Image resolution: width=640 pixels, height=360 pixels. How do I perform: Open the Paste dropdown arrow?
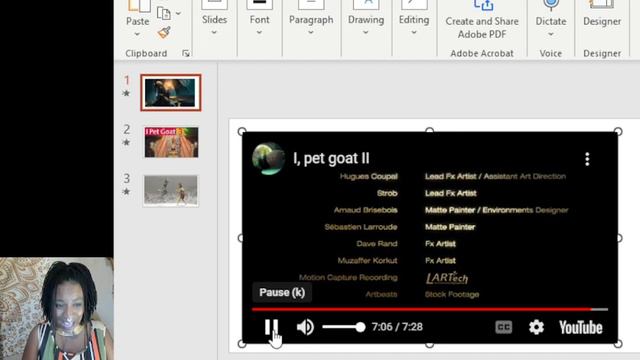137,34
